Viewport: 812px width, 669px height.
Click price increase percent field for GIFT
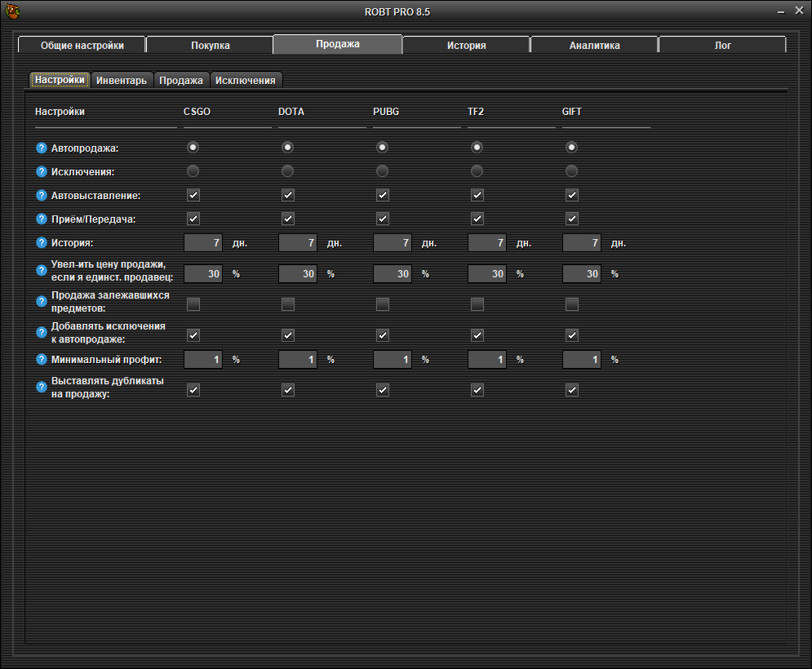click(583, 274)
